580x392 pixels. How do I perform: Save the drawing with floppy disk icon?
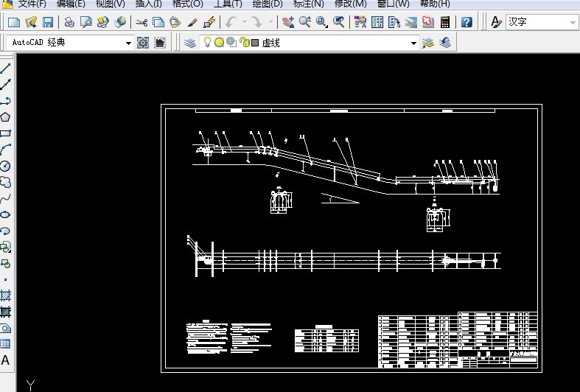48,22
